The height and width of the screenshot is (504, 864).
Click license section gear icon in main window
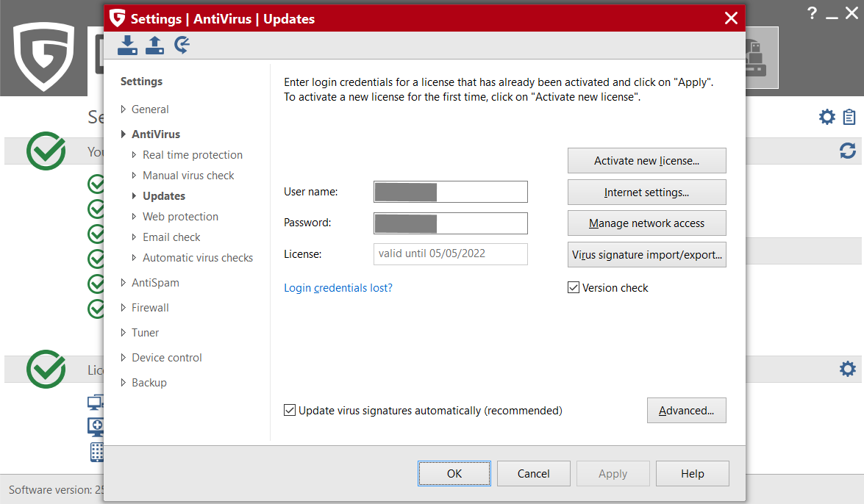[x=848, y=369]
